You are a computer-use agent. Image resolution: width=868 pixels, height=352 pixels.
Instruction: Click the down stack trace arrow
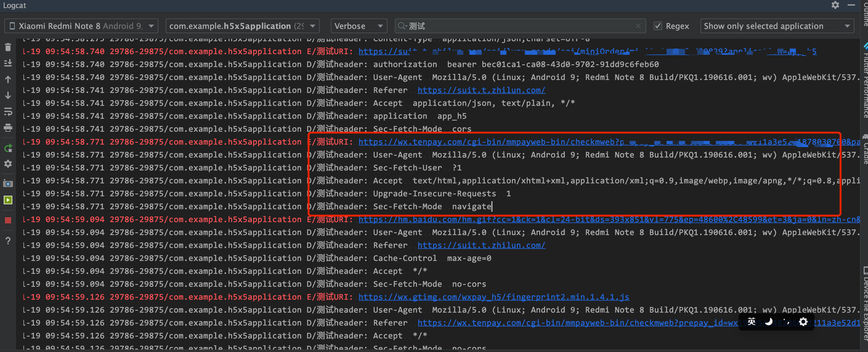(8, 96)
